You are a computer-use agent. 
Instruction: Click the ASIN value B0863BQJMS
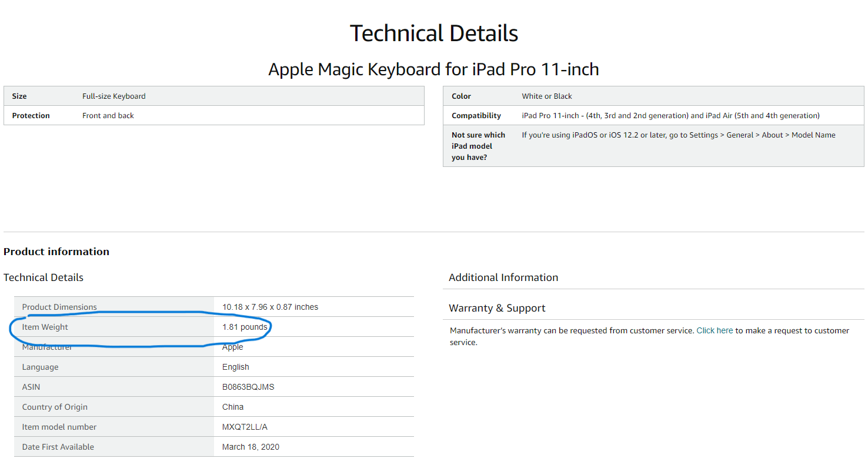coord(248,387)
